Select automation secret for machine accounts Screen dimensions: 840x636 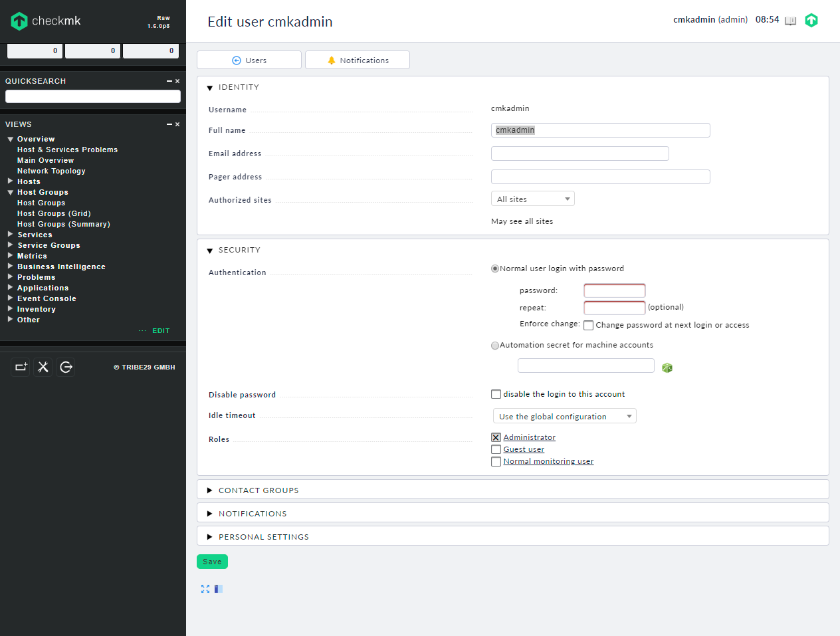tap(495, 346)
